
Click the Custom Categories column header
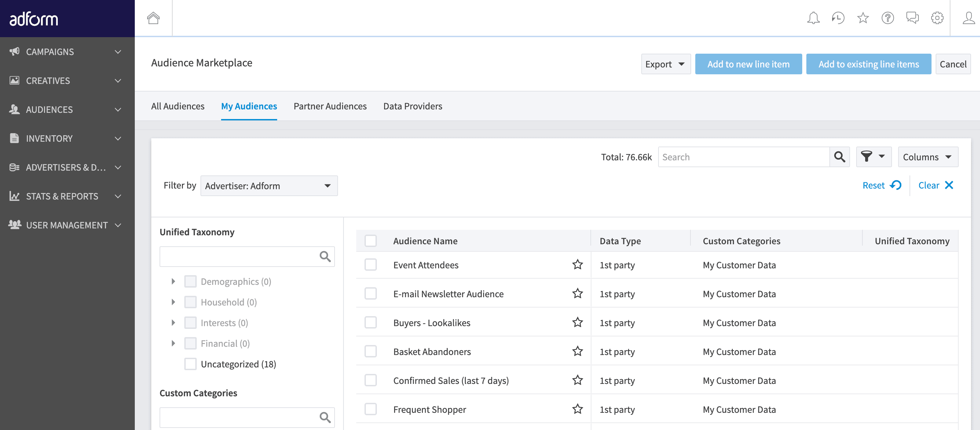(741, 241)
